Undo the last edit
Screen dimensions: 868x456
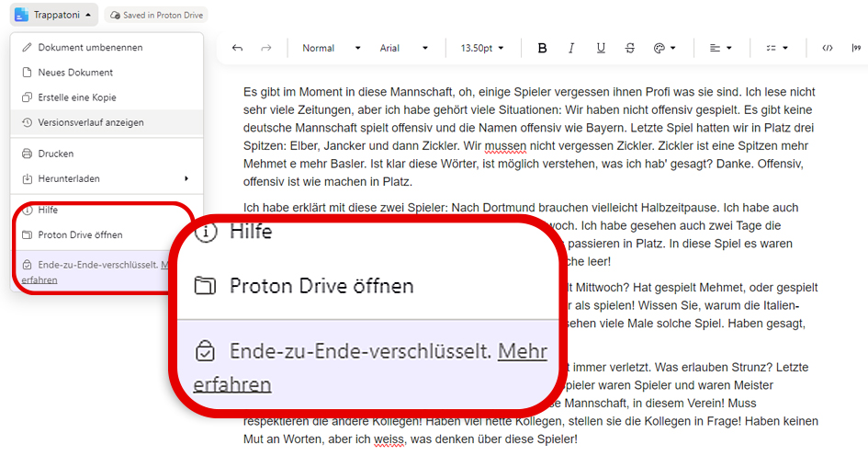[238, 48]
